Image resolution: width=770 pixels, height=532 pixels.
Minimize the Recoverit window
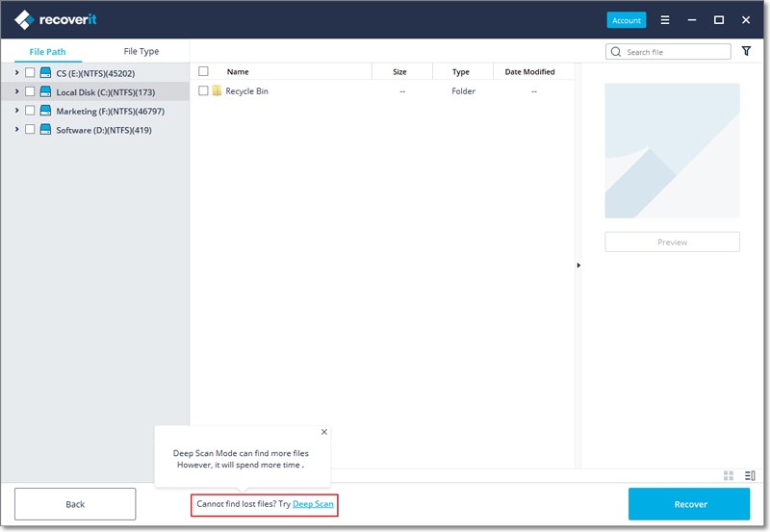(x=692, y=19)
